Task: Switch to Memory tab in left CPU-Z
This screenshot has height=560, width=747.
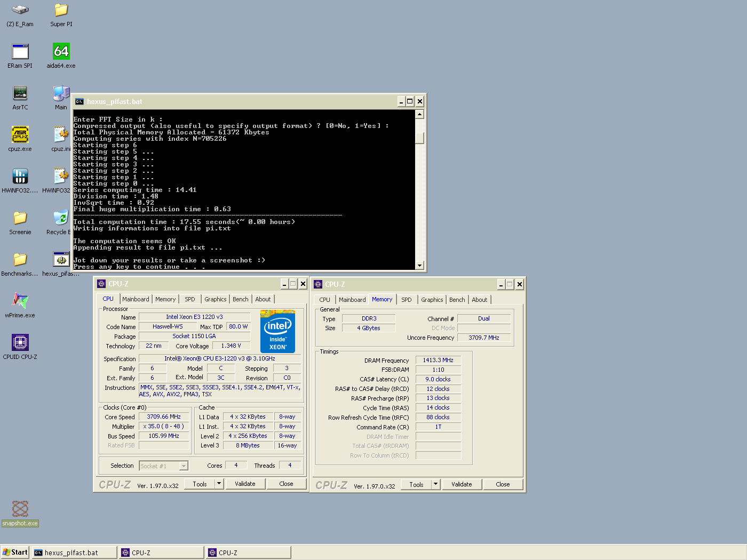Action: (x=165, y=299)
